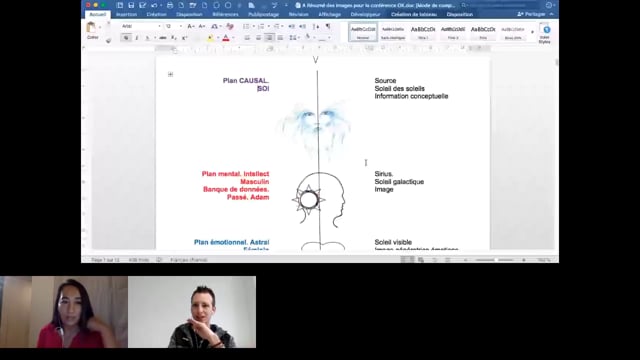Screen dimensions: 640x360
Task: Toggle Underline formatting
Action: pos(147,38)
